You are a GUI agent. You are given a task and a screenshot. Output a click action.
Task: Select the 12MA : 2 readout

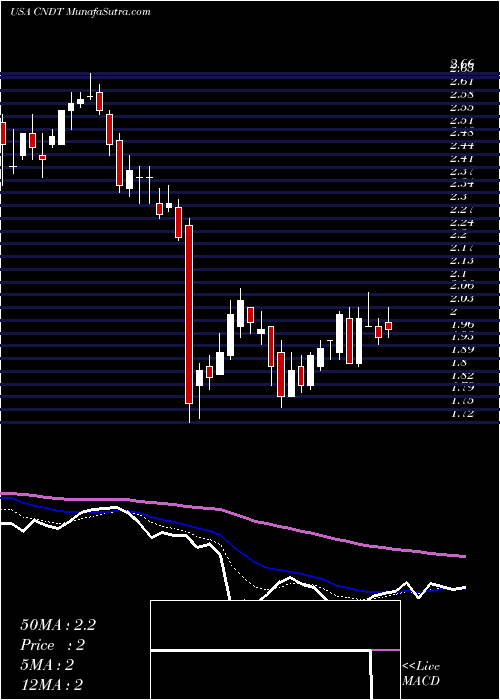tap(52, 685)
